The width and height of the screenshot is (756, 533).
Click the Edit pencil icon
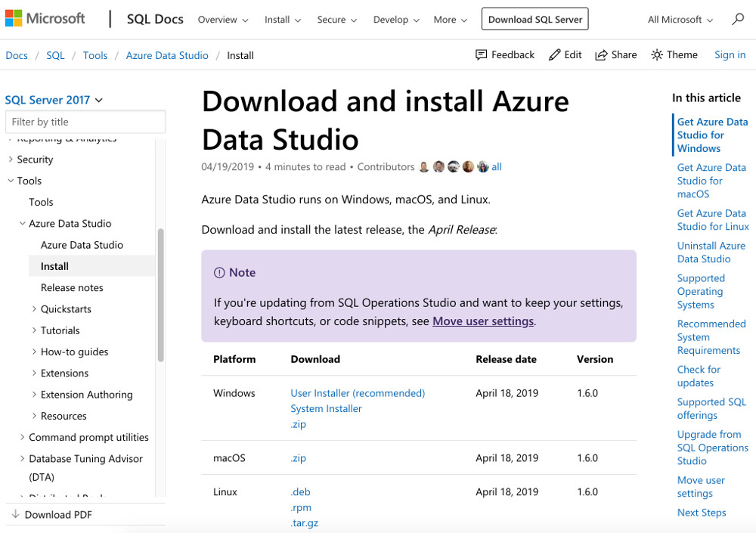(555, 55)
